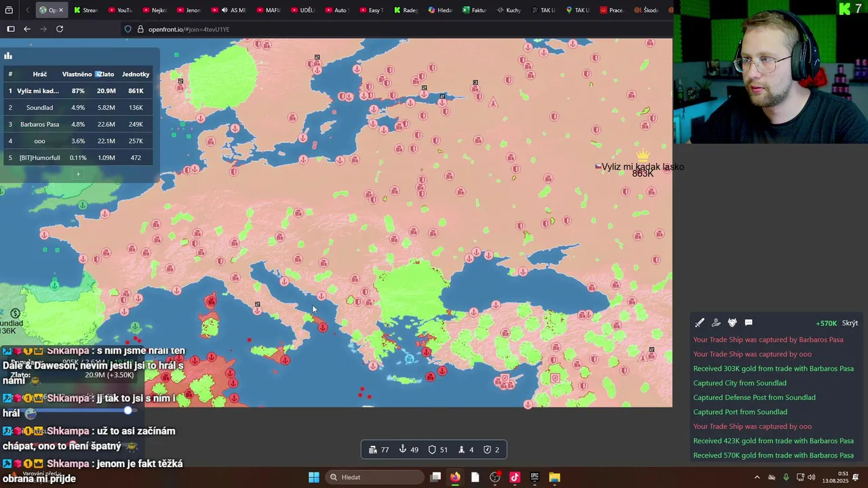
Task: Close the active OpenFront tab
Action: pyautogui.click(x=61, y=10)
